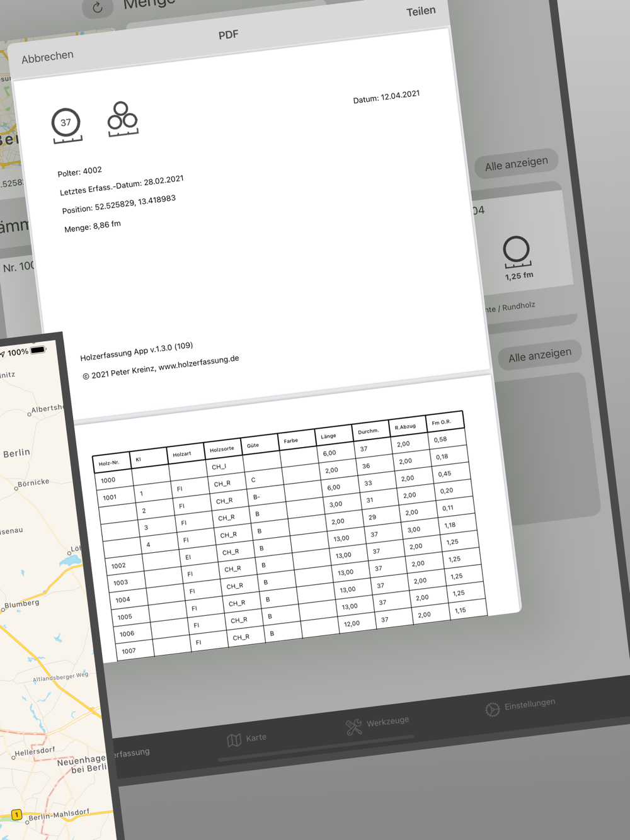Tap Teilen to share the PDF
The height and width of the screenshot is (840, 630).
(421, 11)
